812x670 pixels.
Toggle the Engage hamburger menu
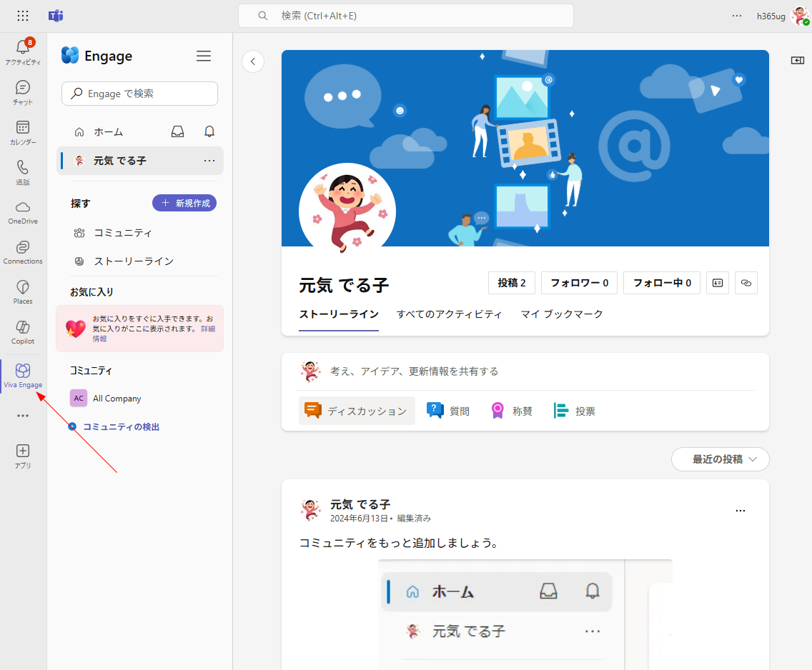204,56
